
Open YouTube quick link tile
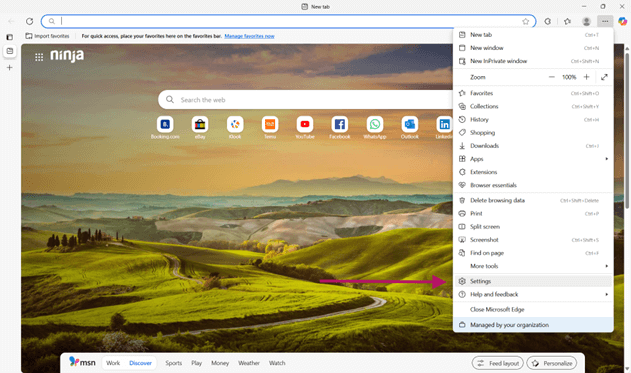305,128
